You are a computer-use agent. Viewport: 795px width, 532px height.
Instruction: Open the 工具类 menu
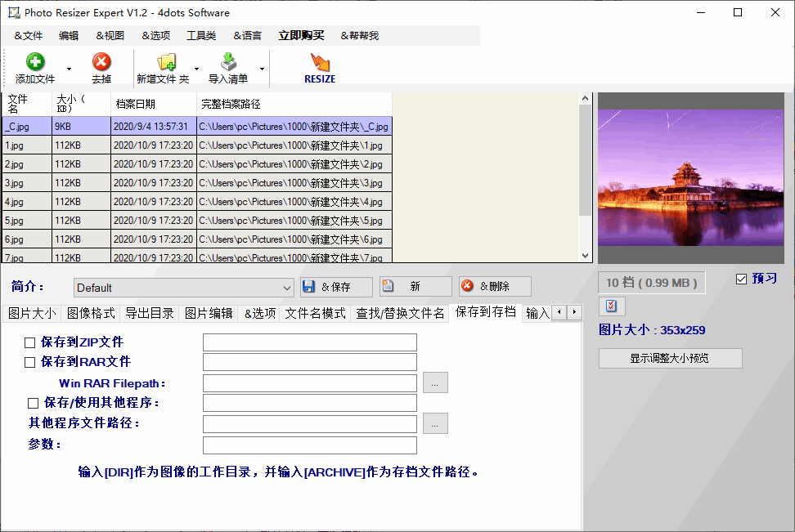click(x=201, y=35)
